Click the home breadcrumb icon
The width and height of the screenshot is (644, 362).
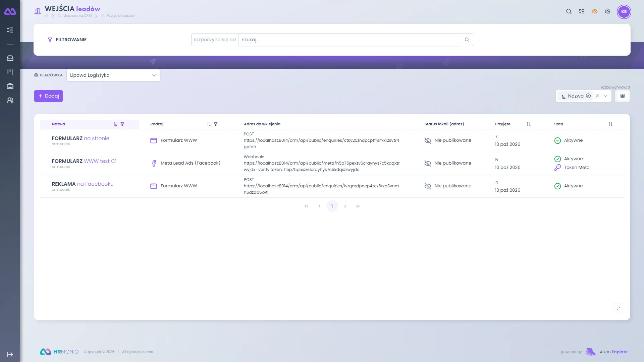pos(47,16)
